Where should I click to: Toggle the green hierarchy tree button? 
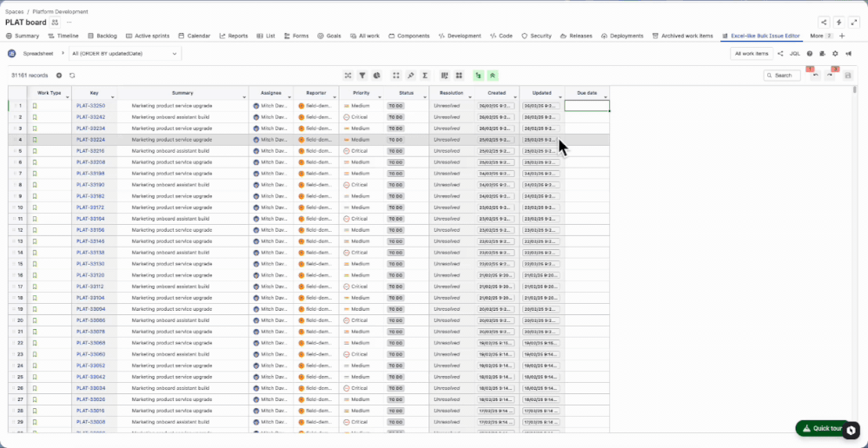pos(478,76)
